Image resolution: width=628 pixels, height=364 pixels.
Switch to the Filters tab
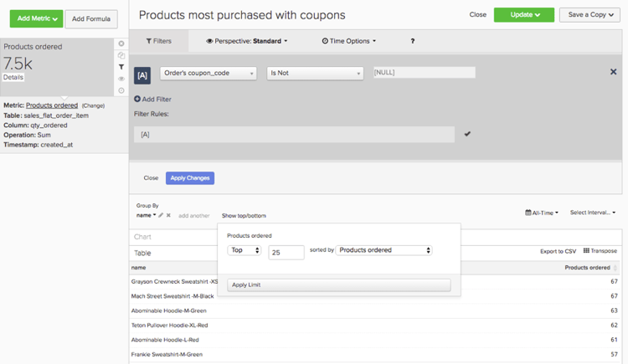[x=159, y=41]
